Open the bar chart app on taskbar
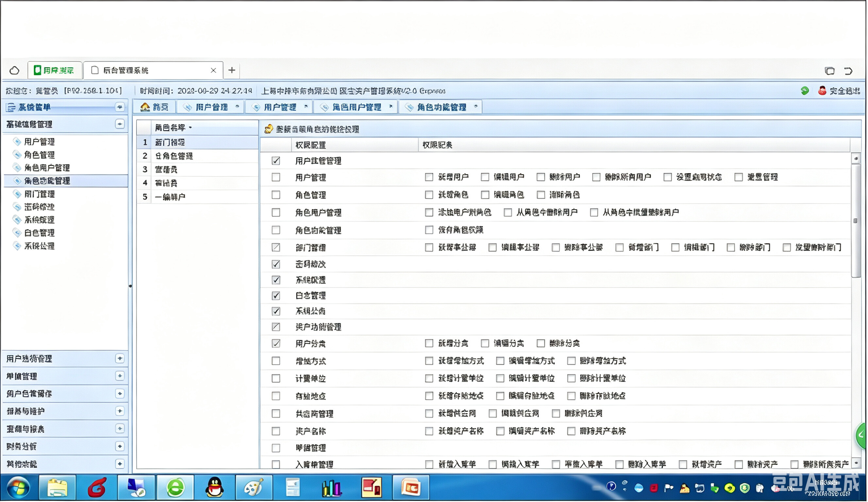Viewport: 868px width, 502px height. (x=332, y=488)
